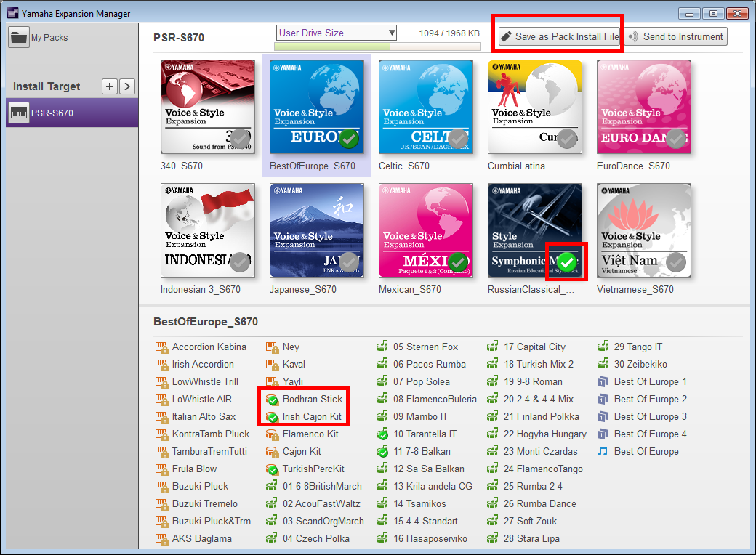Click the Flamenco Kit drum icon
Image resolution: width=756 pixels, height=555 pixels.
coord(272,434)
